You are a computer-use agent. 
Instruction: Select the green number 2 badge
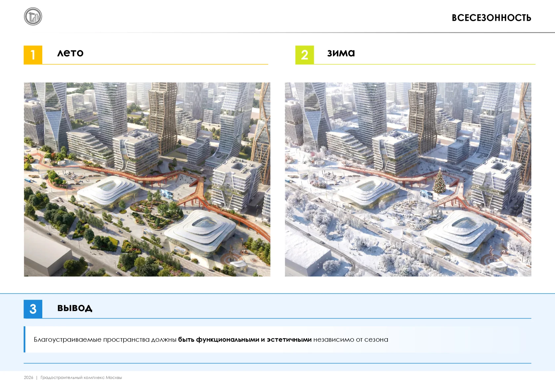pyautogui.click(x=305, y=55)
